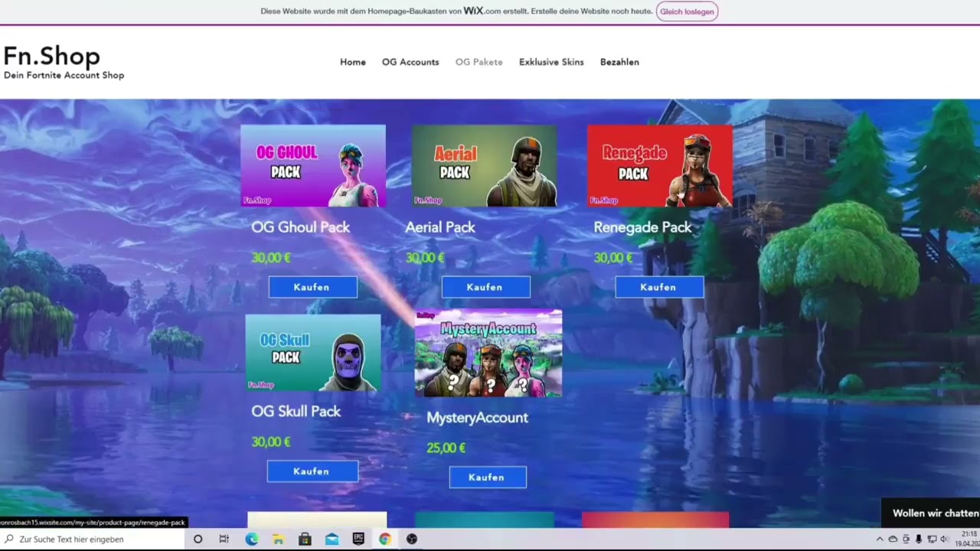Click the 'MysteryAccount' product title
Viewport: 980px width, 551px height.
pyautogui.click(x=477, y=418)
